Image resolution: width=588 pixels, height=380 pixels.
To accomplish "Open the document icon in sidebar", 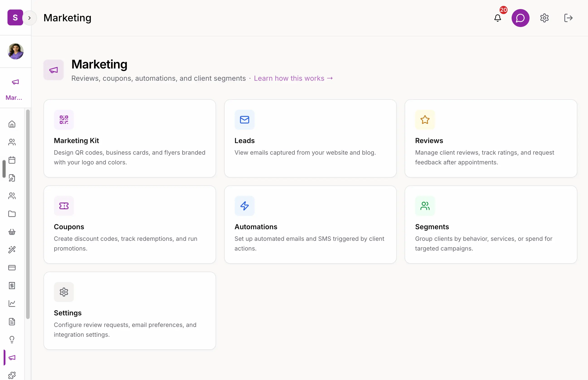I will pyautogui.click(x=12, y=322).
